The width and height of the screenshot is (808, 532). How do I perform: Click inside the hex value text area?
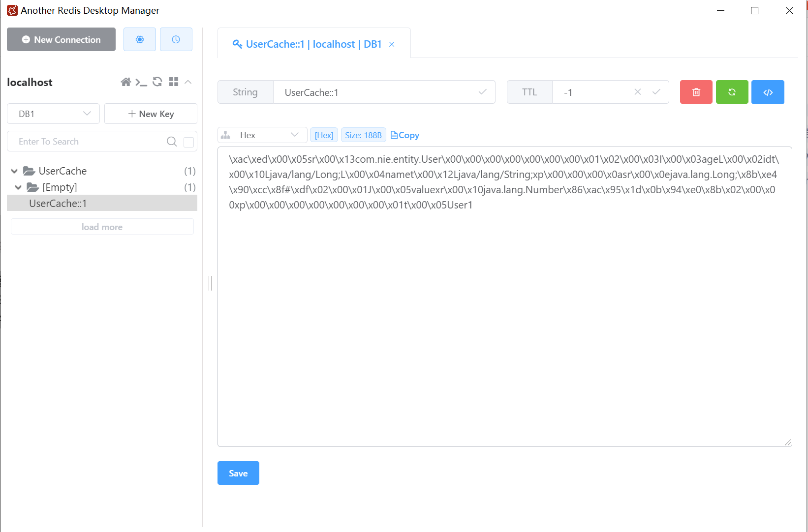pos(504,296)
